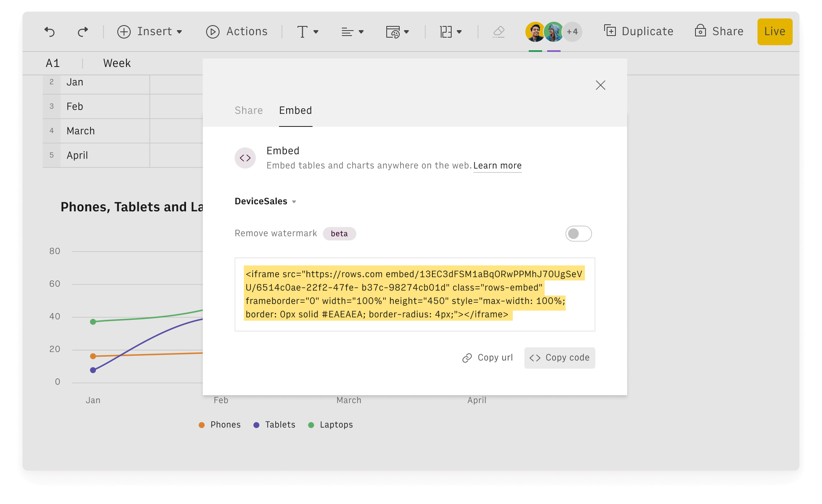
Task: Click the Undo icon
Action: [x=49, y=31]
